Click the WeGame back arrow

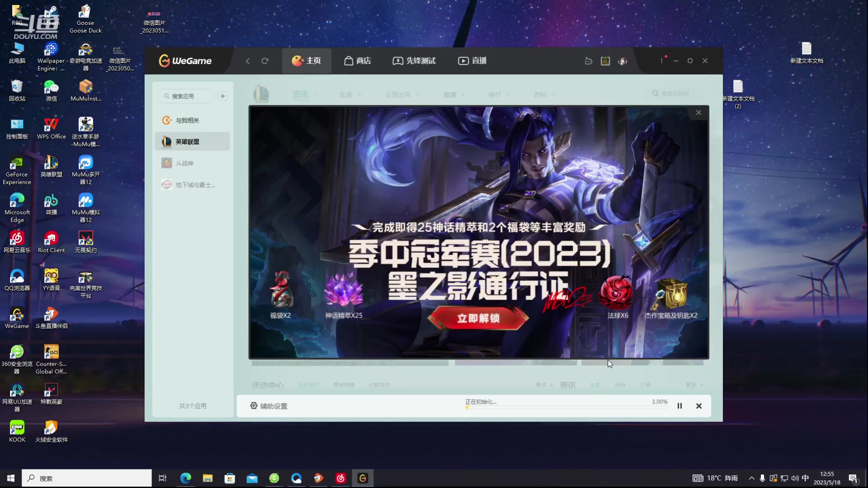point(248,61)
